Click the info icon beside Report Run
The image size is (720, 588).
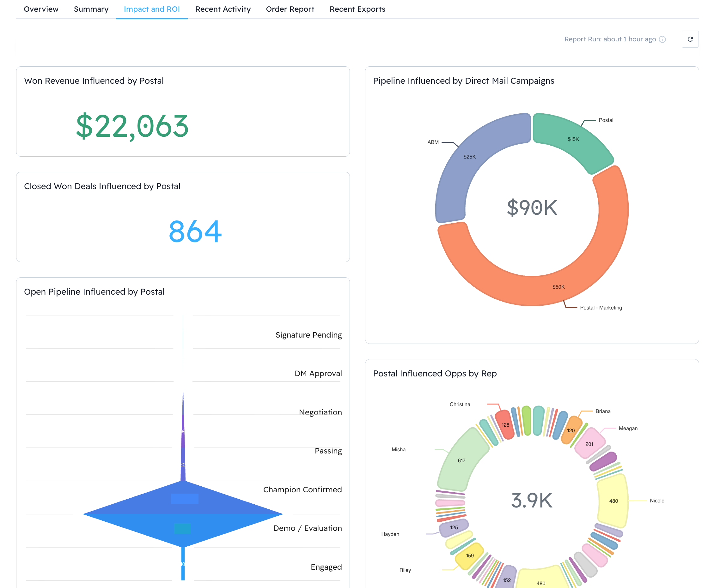click(662, 39)
